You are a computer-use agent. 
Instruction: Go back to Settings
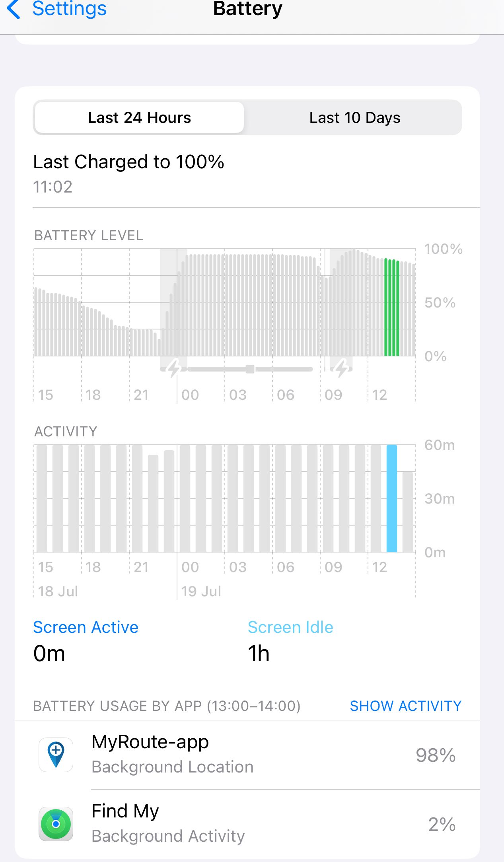[x=69, y=8]
